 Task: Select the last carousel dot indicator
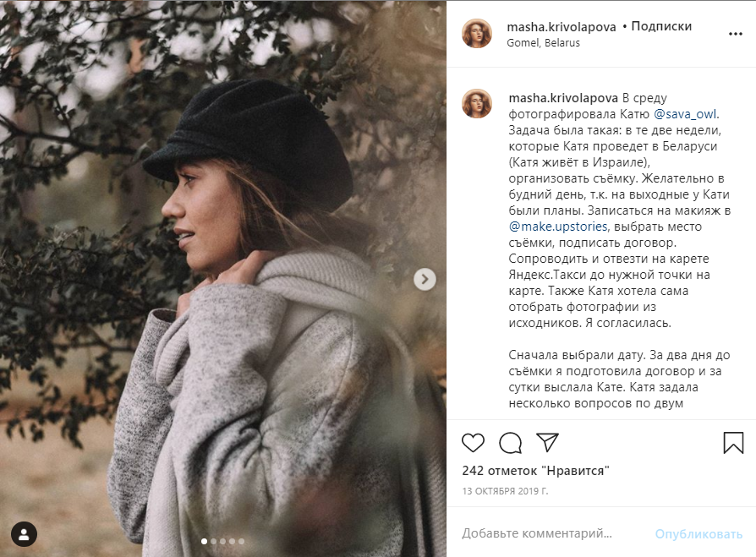click(x=241, y=541)
